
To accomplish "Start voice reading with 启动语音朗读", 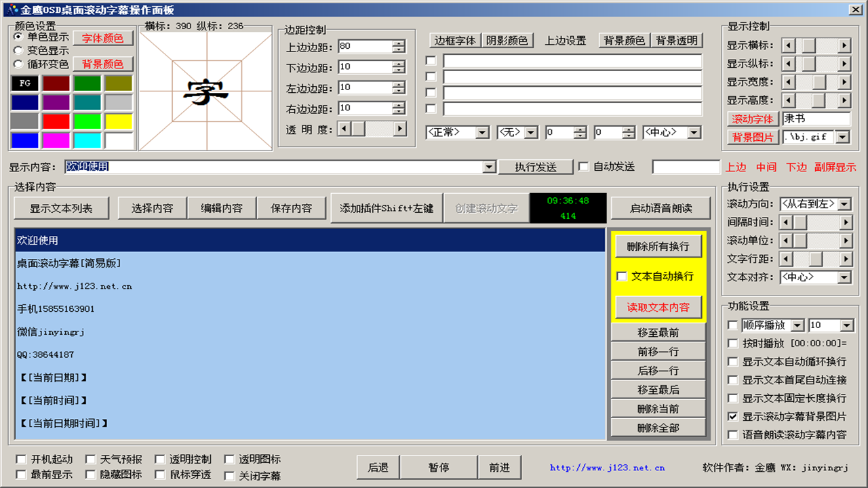I will click(660, 208).
